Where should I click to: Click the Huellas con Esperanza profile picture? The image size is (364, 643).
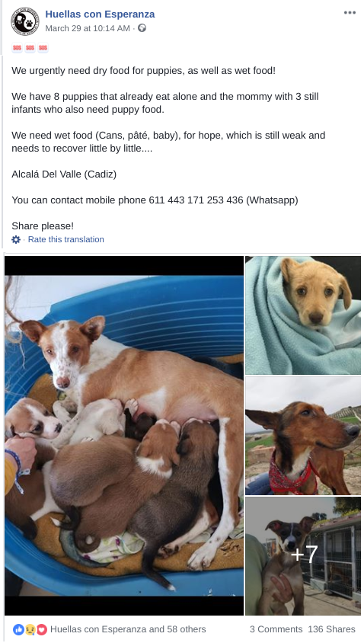25,21
